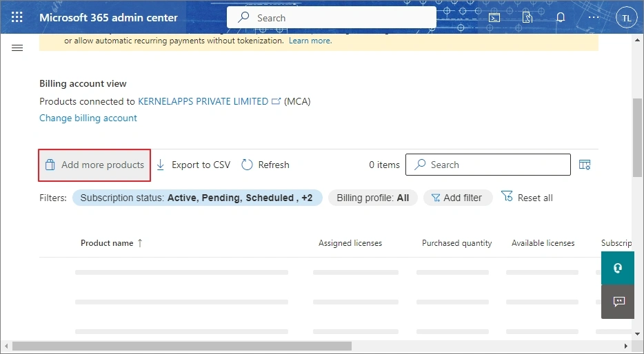This screenshot has height=354, width=644.
Task: Click Reset all filters
Action: [x=527, y=197]
